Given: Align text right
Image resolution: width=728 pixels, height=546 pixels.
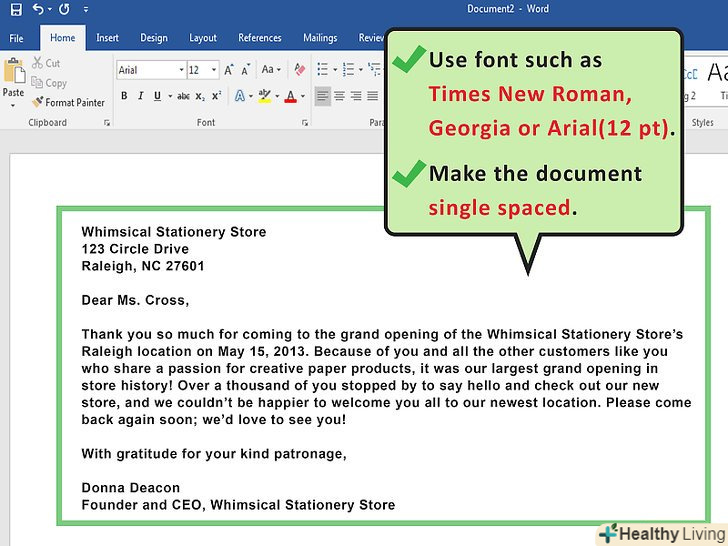Looking at the screenshot, I should [356, 96].
